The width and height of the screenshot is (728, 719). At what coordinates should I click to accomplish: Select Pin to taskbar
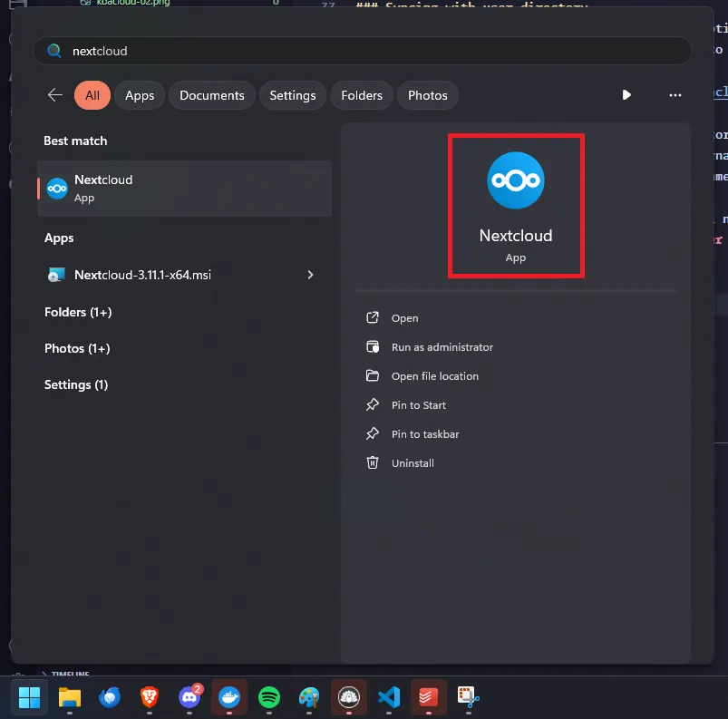point(425,434)
